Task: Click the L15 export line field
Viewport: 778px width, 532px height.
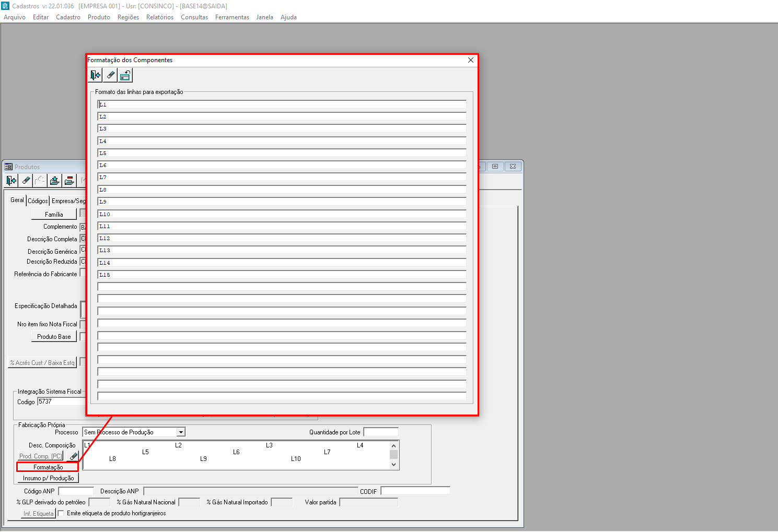Action: (282, 275)
